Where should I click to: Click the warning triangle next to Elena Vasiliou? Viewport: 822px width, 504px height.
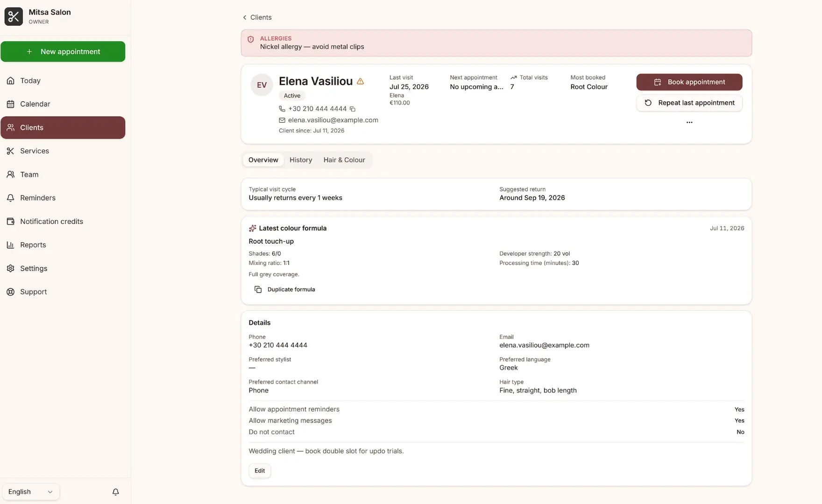point(360,81)
